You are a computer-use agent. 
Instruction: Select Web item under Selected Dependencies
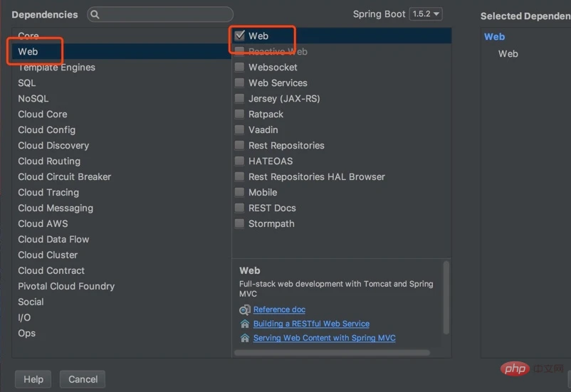coord(508,54)
